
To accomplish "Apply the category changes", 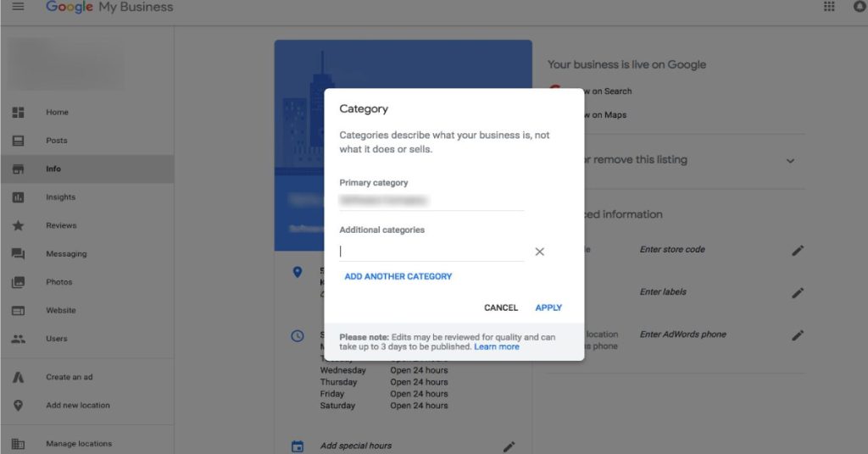I will point(548,307).
